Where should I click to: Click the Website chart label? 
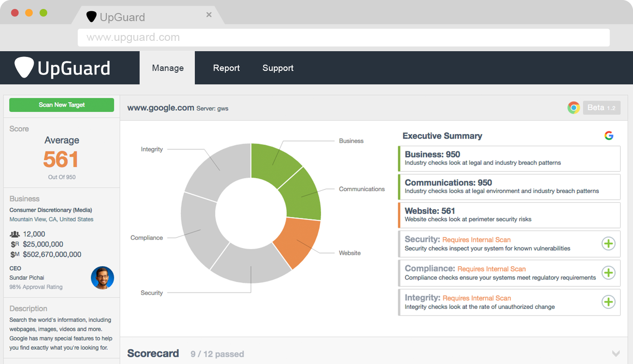click(x=350, y=253)
